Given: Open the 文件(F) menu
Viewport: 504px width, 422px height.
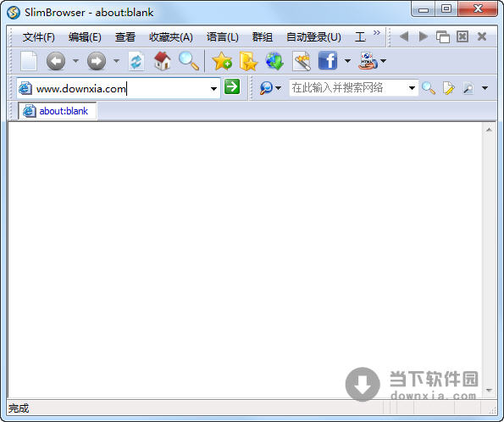Looking at the screenshot, I should [x=39, y=37].
